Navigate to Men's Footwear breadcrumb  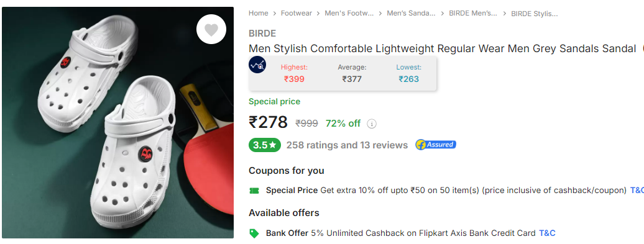(x=349, y=13)
